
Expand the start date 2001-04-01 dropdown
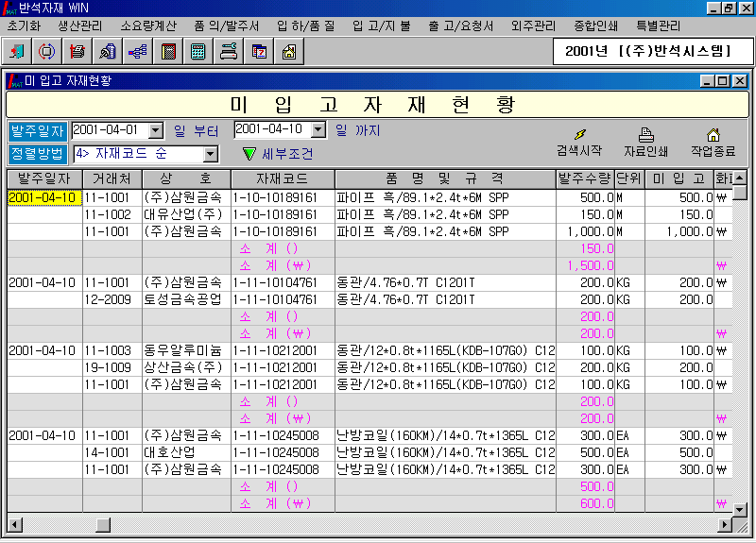click(156, 130)
